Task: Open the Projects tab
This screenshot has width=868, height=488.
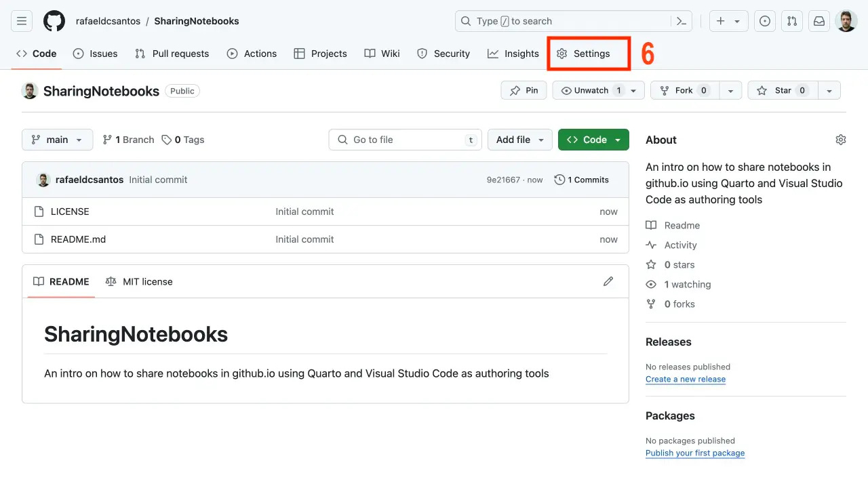Action: (321, 54)
